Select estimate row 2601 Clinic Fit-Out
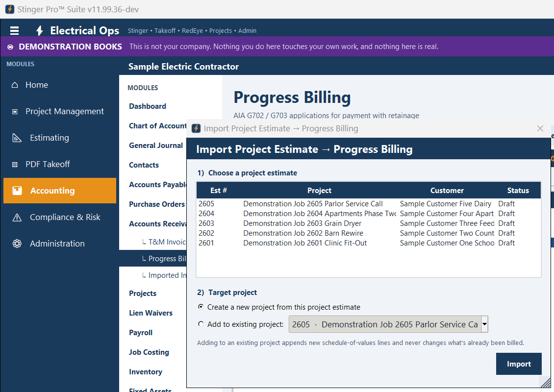This screenshot has width=554, height=392. tap(369, 243)
